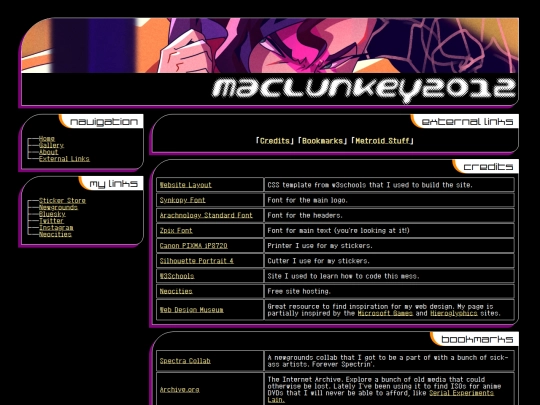Jump to the Metroid Stuff section
The width and height of the screenshot is (540, 405).
(x=383, y=141)
